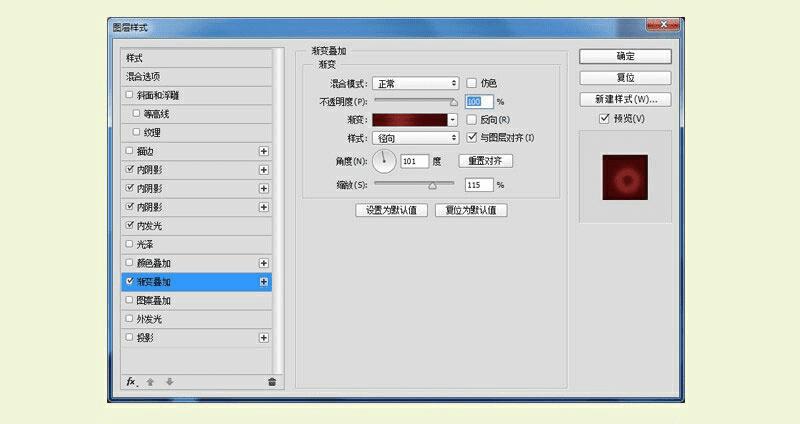The height and width of the screenshot is (424, 800).
Task: Uncheck the 内发光 checkbox
Action: click(x=129, y=225)
